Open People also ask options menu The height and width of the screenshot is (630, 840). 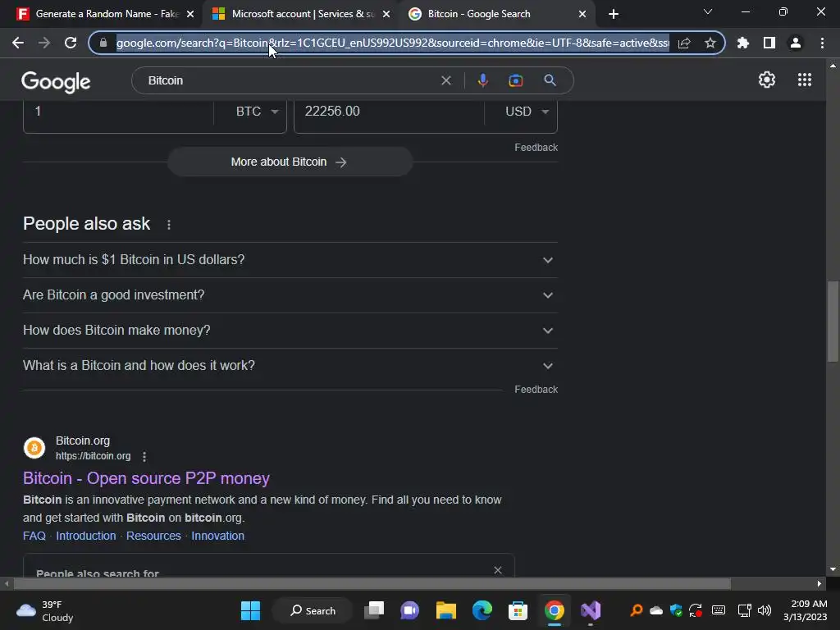pyautogui.click(x=169, y=225)
